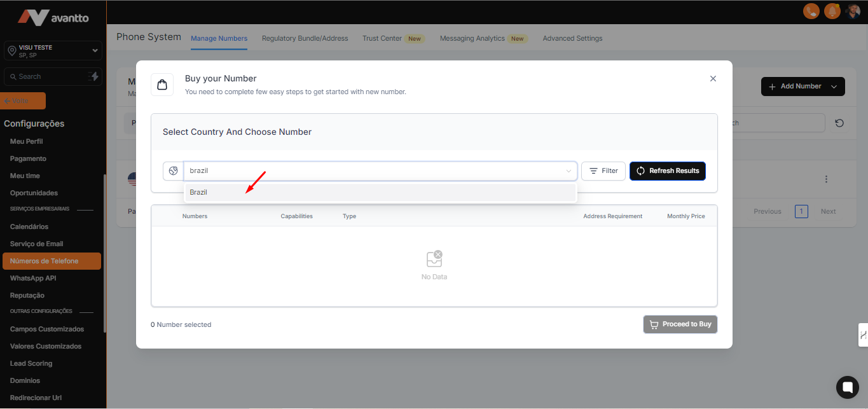The width and height of the screenshot is (868, 409).
Task: Close the Buy your Number dialog
Action: pos(713,79)
